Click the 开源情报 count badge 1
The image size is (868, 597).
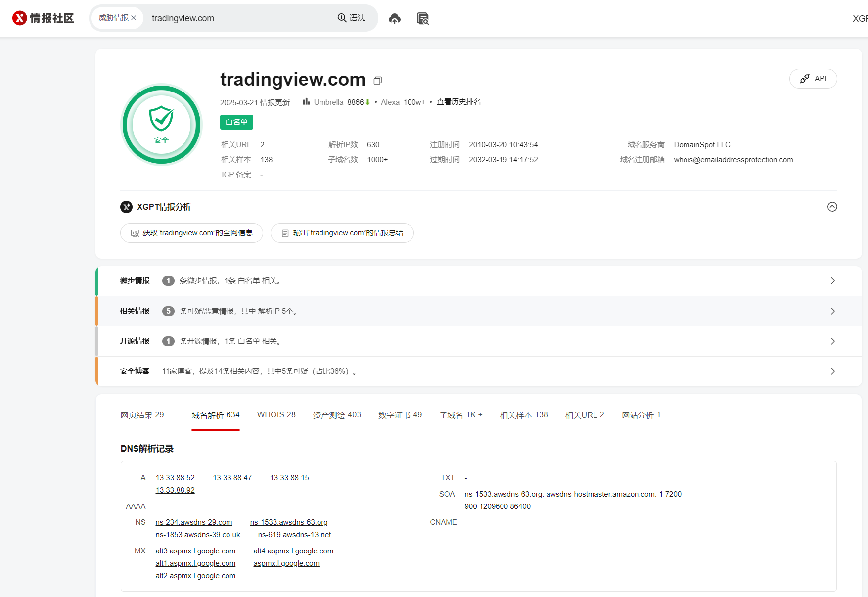coord(168,341)
